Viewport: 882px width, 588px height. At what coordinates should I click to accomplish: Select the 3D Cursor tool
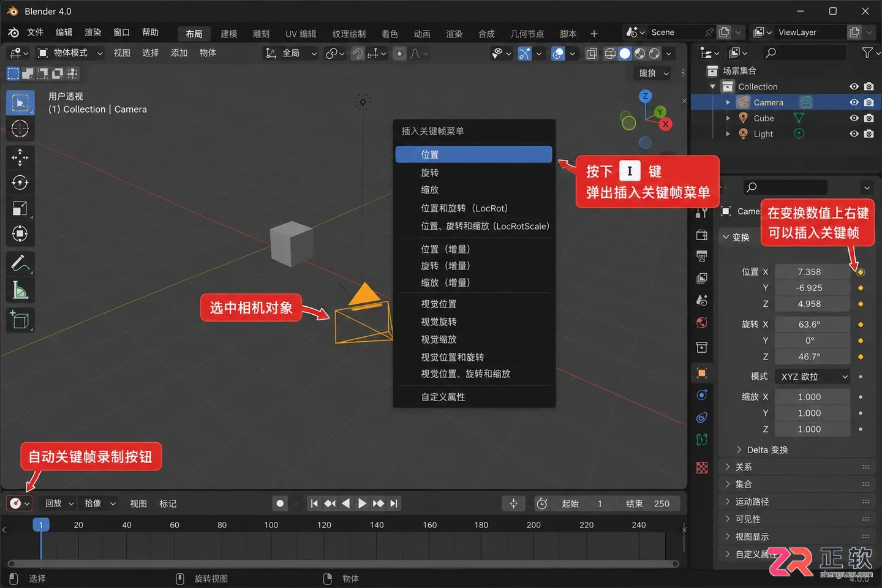20,129
